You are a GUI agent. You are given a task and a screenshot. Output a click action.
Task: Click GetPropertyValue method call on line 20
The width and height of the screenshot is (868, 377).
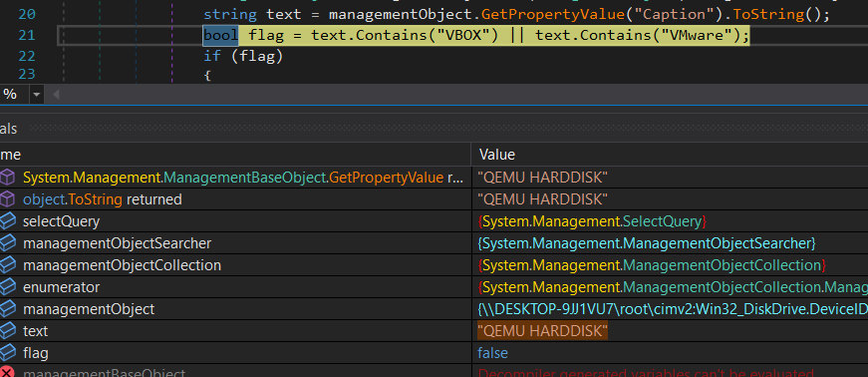[553, 14]
